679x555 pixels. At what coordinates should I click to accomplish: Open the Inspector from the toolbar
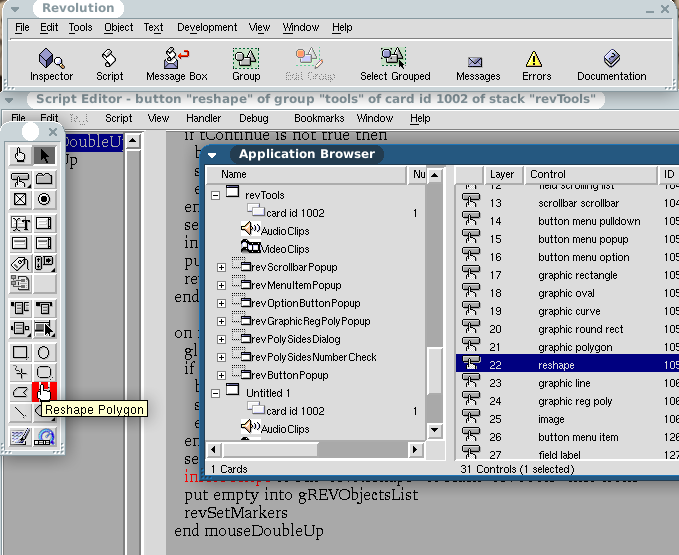click(51, 64)
